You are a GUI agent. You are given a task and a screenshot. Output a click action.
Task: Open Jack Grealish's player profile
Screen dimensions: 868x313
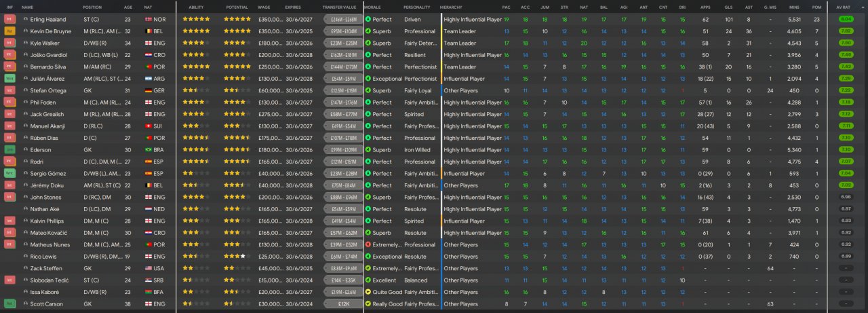(x=46, y=114)
